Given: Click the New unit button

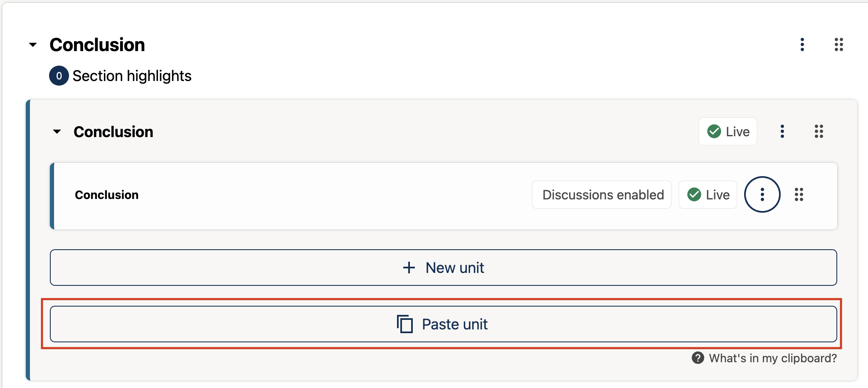Looking at the screenshot, I should coord(444,268).
